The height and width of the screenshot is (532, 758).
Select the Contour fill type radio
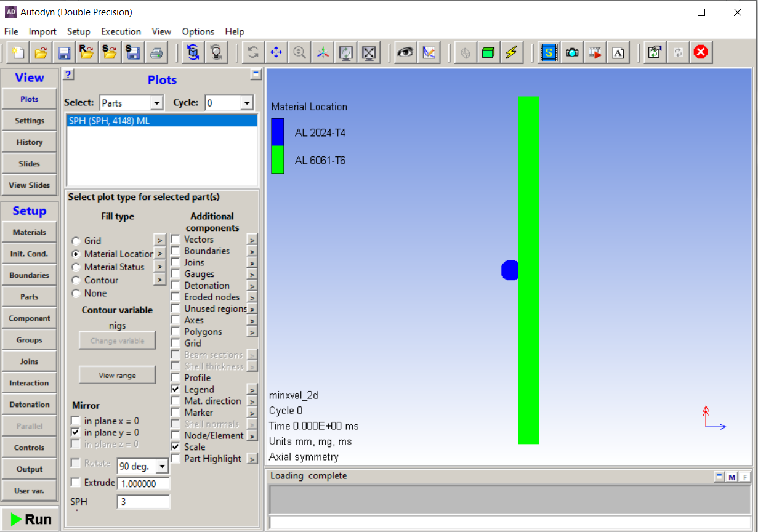[76, 280]
